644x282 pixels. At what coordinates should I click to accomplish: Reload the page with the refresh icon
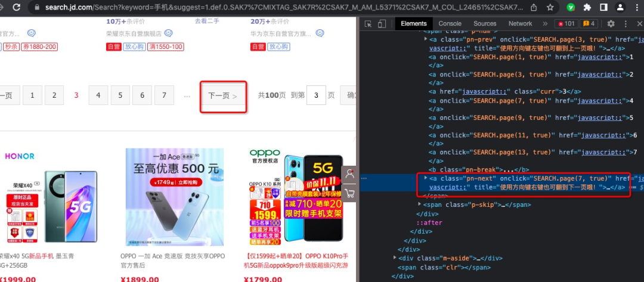16,7
